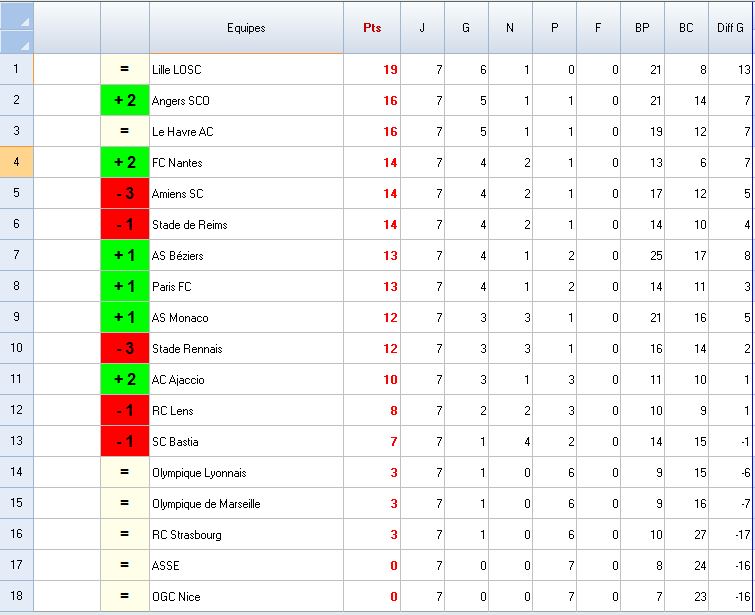The image size is (755, 615).
Task: Click AS Monaco's points value 12
Action: coord(372,318)
